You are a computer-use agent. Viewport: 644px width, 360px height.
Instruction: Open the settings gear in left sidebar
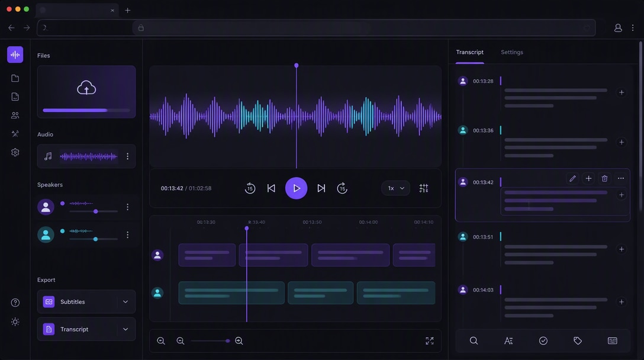coord(15,152)
